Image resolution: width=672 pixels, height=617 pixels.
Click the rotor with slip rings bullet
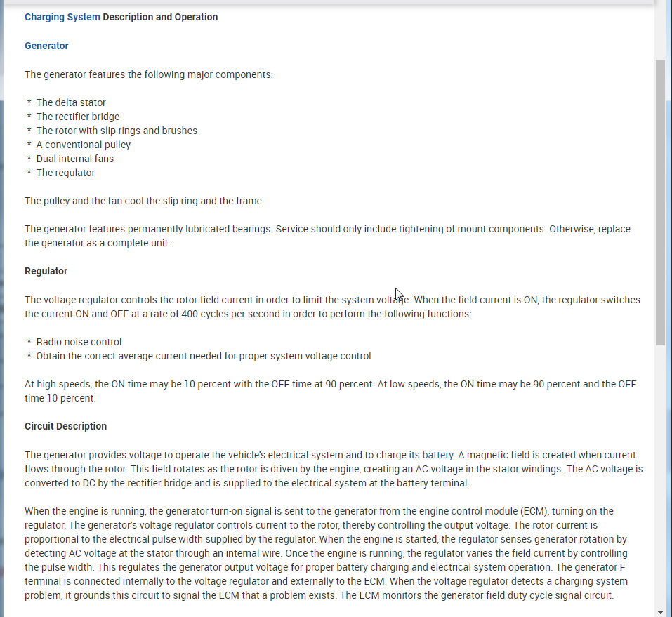(117, 131)
